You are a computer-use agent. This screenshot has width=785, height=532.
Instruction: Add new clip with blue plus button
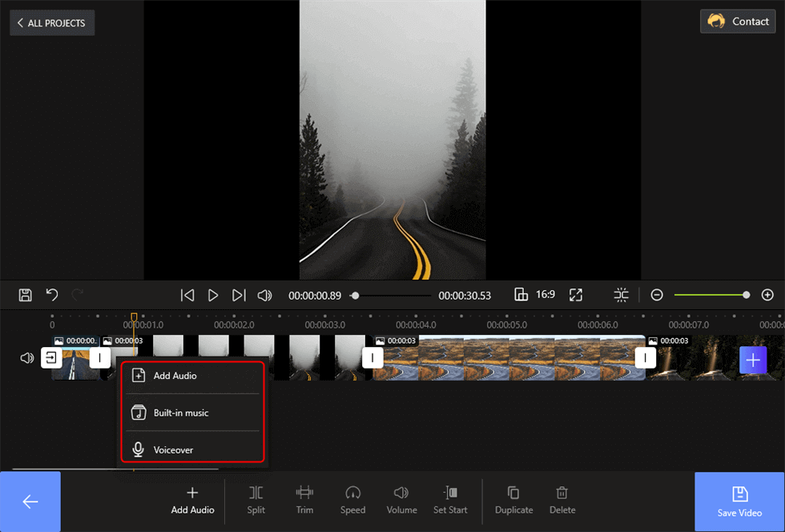click(x=753, y=360)
